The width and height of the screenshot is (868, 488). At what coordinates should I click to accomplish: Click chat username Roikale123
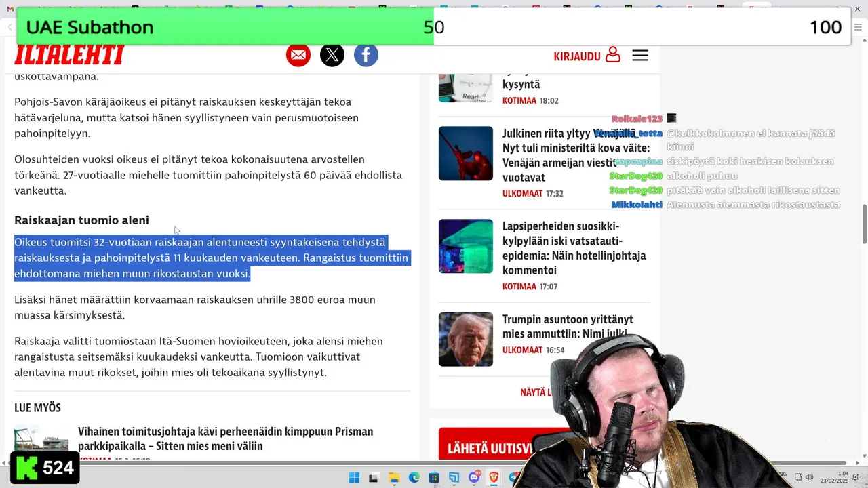(637, 119)
